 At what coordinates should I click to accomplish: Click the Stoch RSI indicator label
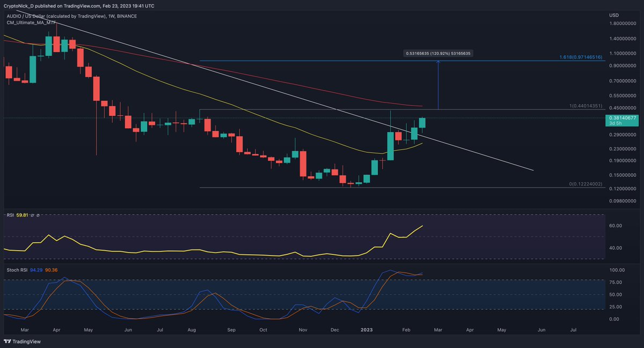(x=16, y=270)
